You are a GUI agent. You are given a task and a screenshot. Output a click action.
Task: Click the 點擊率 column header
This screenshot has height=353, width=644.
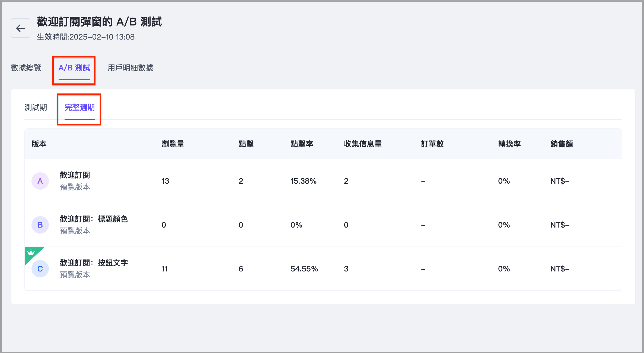pos(302,144)
